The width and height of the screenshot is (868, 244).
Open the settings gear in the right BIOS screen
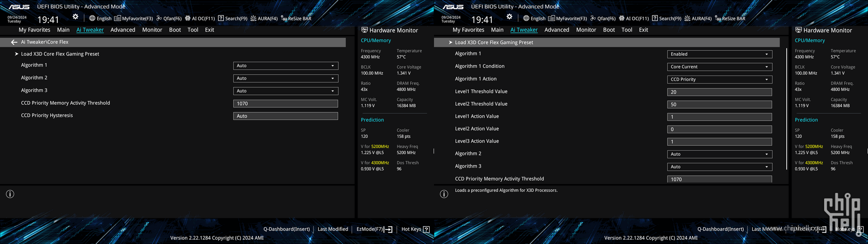pyautogui.click(x=509, y=17)
